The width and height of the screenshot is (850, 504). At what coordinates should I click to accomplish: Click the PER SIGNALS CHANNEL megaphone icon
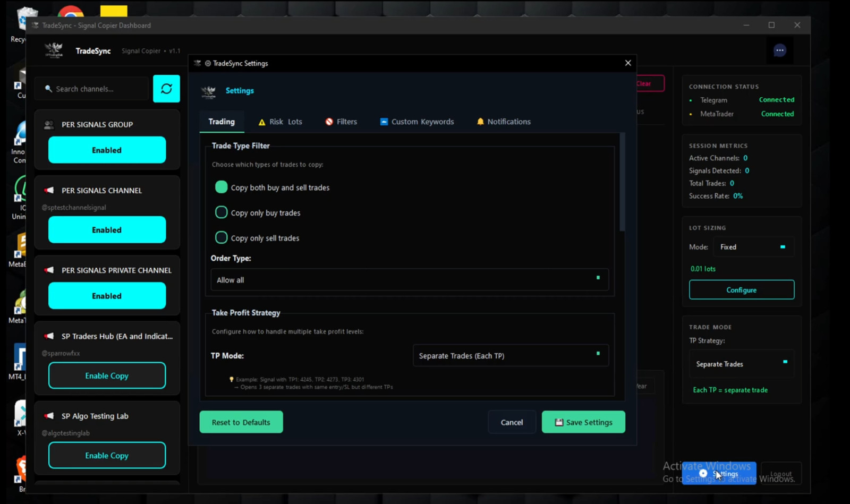pos(49,190)
